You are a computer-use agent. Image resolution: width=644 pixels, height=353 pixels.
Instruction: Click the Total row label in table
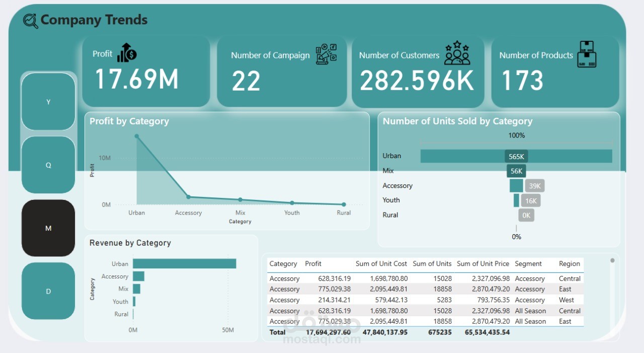click(278, 332)
